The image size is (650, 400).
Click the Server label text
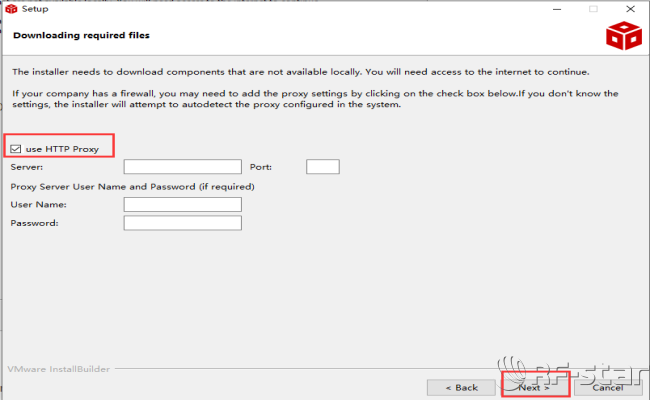(27, 167)
